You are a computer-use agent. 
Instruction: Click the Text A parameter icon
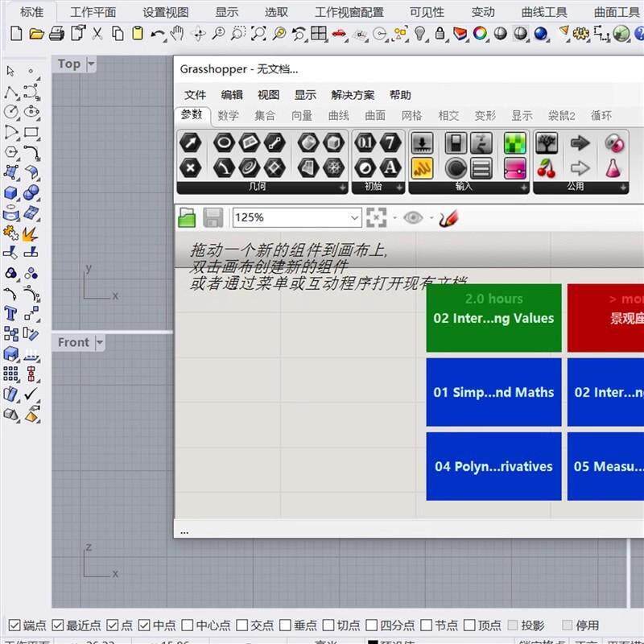(390, 167)
